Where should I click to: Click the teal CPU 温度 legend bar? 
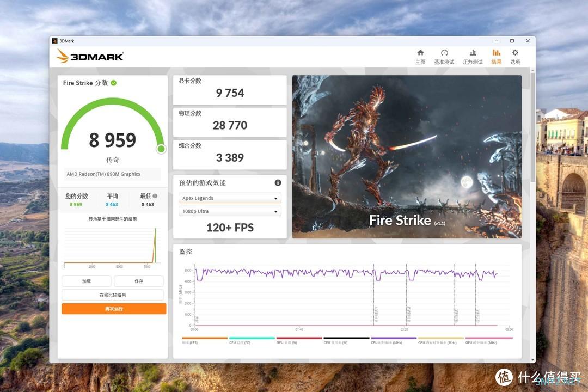(252, 338)
